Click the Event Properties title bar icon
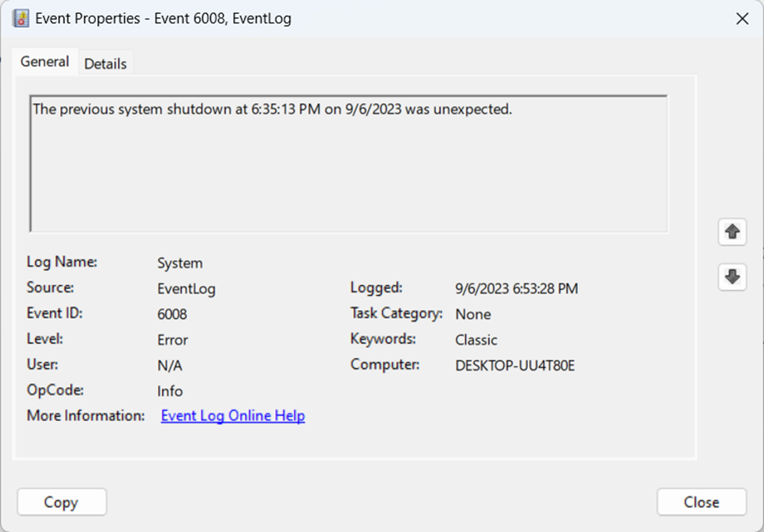Screen dimensions: 764x532 [x=20, y=19]
